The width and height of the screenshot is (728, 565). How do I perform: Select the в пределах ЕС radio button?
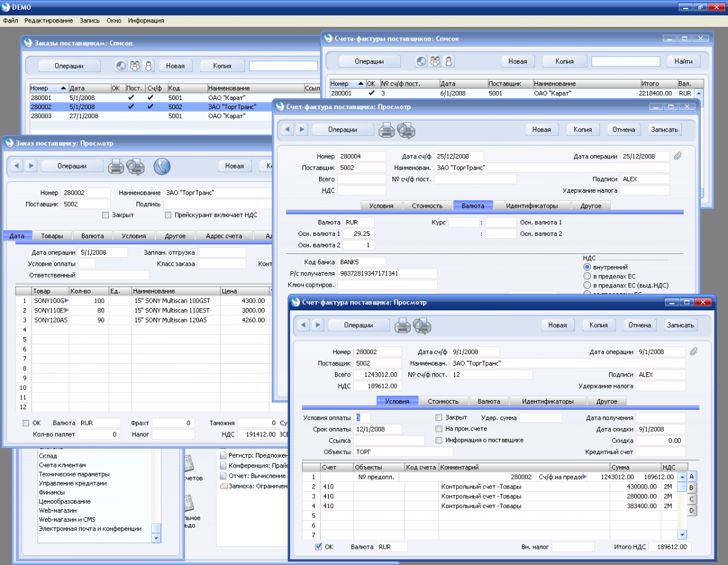point(587,276)
